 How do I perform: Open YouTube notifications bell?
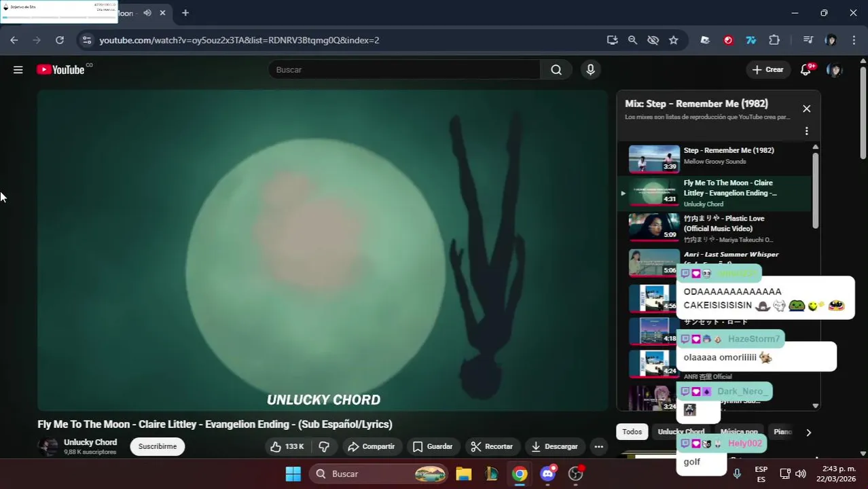pos(806,69)
